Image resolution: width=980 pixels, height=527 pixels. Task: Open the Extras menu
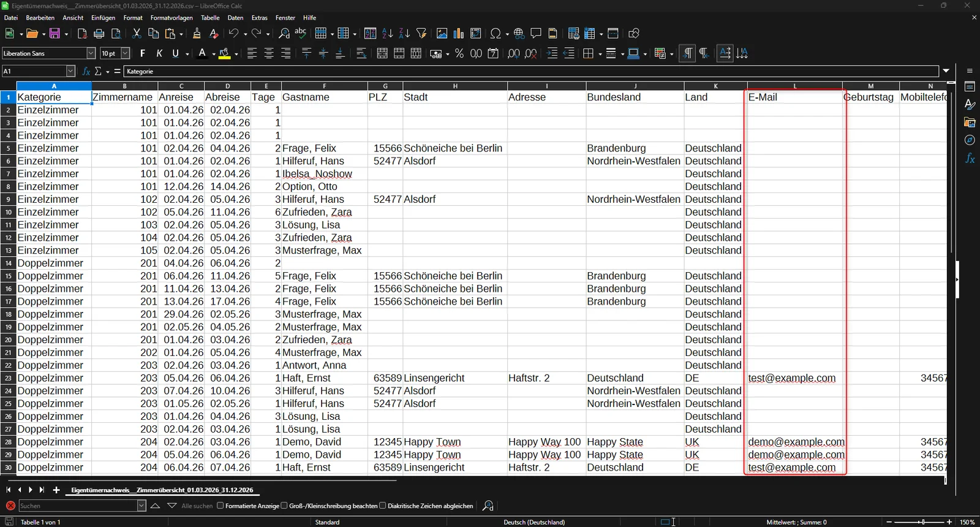pyautogui.click(x=260, y=18)
